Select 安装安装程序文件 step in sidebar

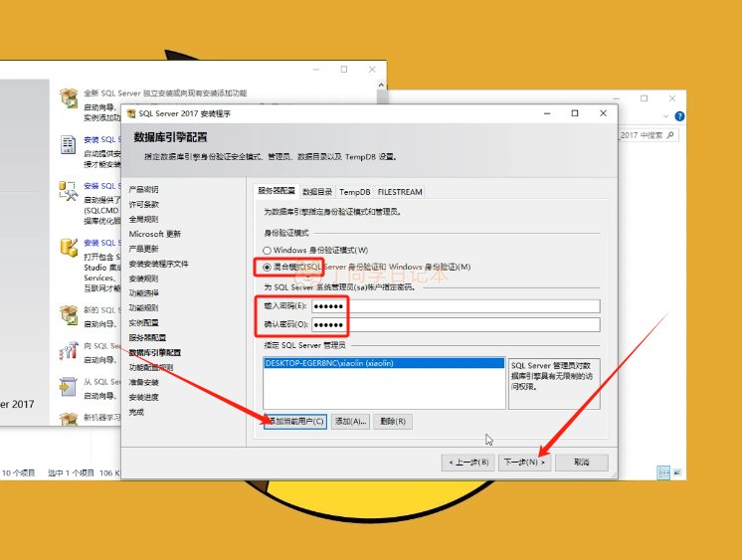pyautogui.click(x=158, y=264)
